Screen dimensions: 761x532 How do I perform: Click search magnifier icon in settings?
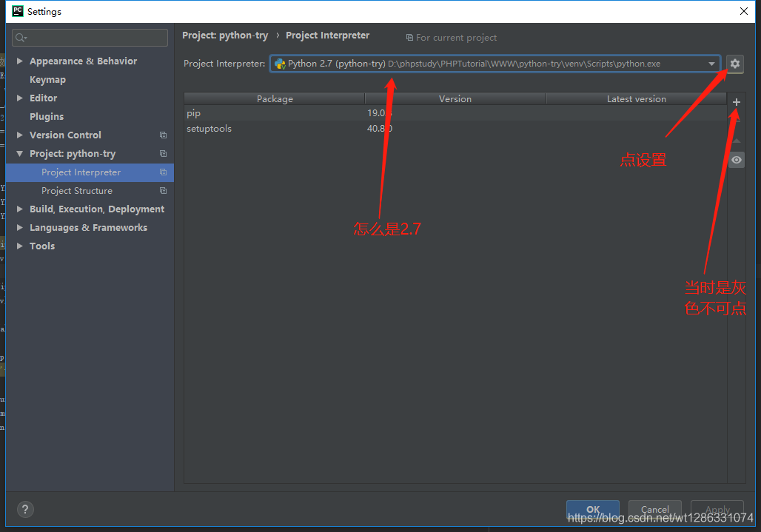click(21, 37)
